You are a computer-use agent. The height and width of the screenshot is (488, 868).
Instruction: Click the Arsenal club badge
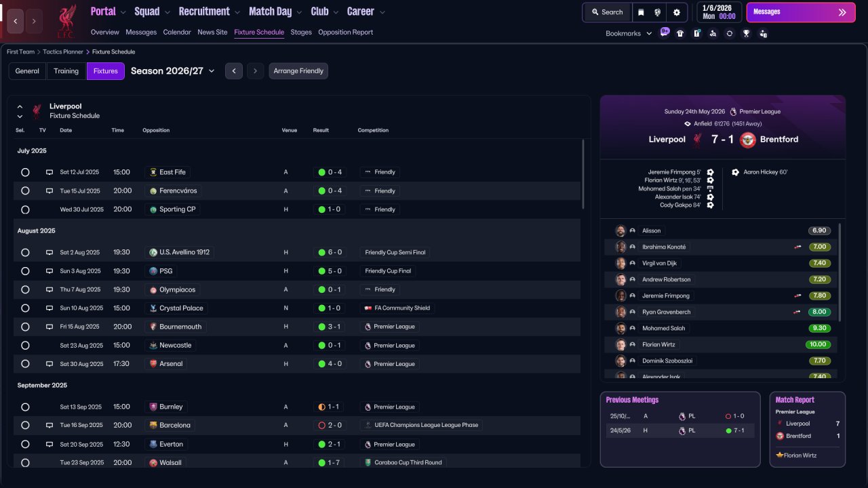point(153,364)
